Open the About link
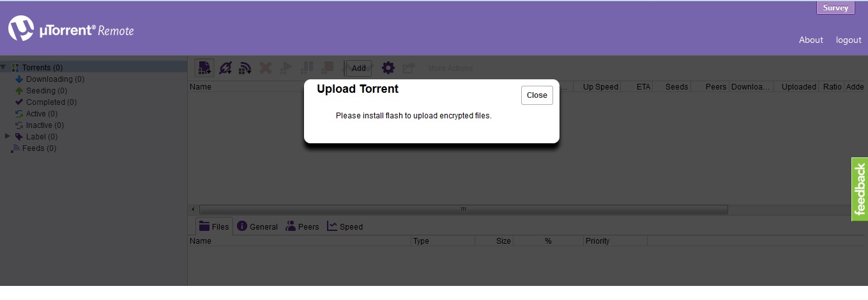The image size is (868, 300). (x=811, y=40)
